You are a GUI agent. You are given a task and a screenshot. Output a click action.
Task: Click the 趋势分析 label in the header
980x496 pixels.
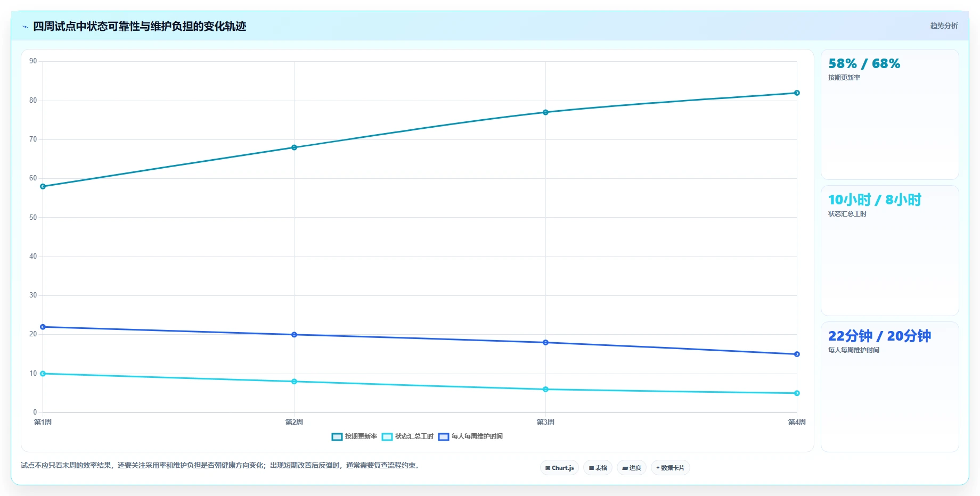[x=944, y=26]
